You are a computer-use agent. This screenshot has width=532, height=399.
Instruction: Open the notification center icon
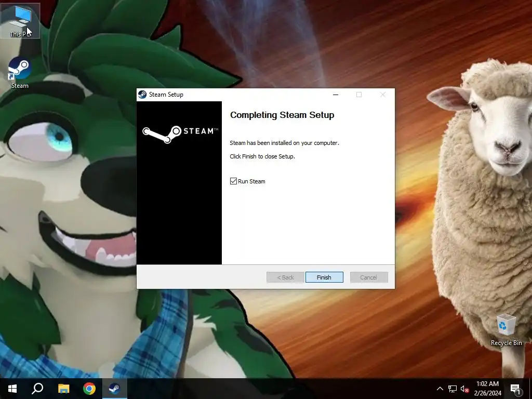pyautogui.click(x=515, y=389)
